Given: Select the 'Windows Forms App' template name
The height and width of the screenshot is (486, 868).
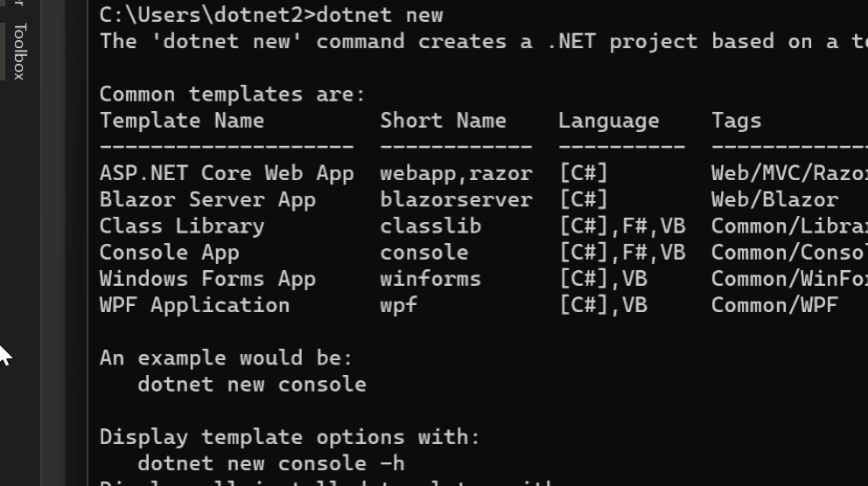Looking at the screenshot, I should point(206,279).
